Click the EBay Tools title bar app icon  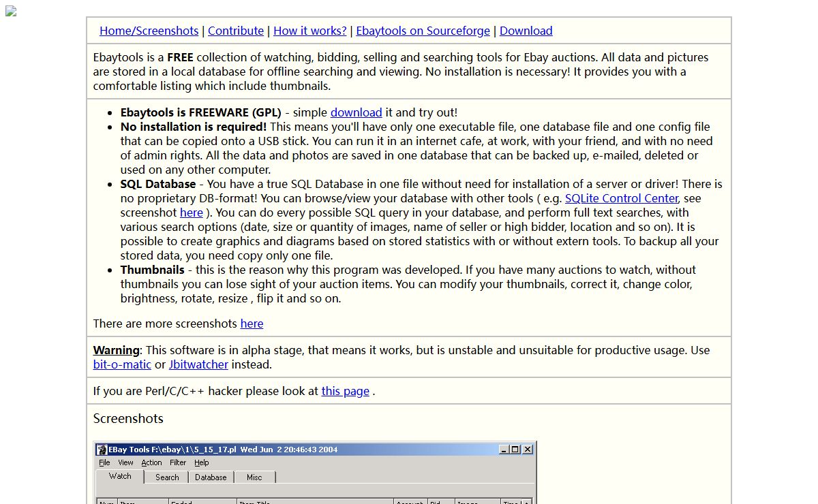pyautogui.click(x=102, y=450)
